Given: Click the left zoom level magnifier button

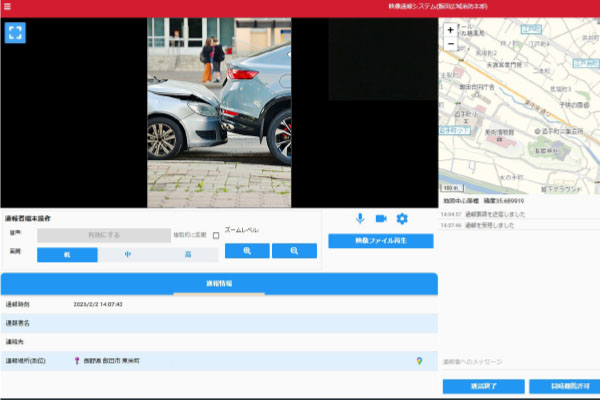Looking at the screenshot, I should pos(246,251).
